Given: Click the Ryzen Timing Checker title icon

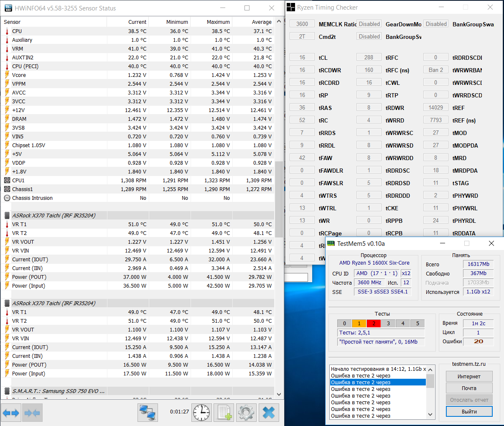Looking at the screenshot, I should click(290, 7).
